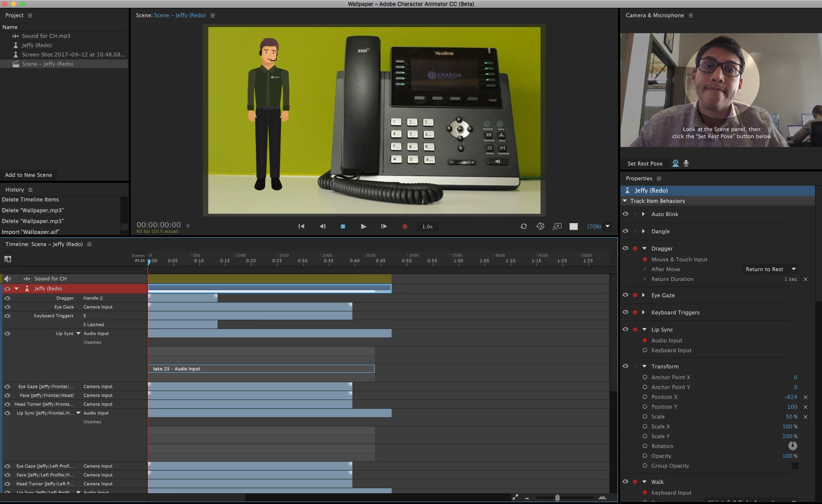Viewport: 822px width, 504px height.
Task: Toggle visibility of Eye Gaze timeline row
Action: (x=7, y=307)
